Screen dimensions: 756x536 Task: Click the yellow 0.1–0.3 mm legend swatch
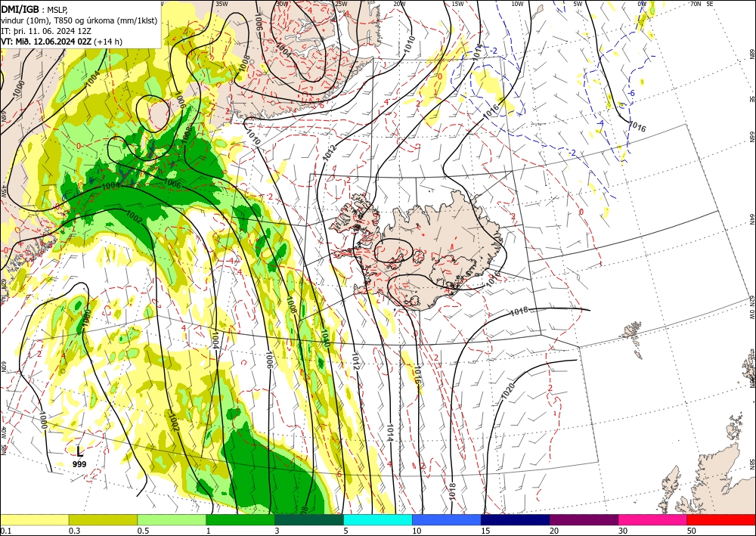34,519
